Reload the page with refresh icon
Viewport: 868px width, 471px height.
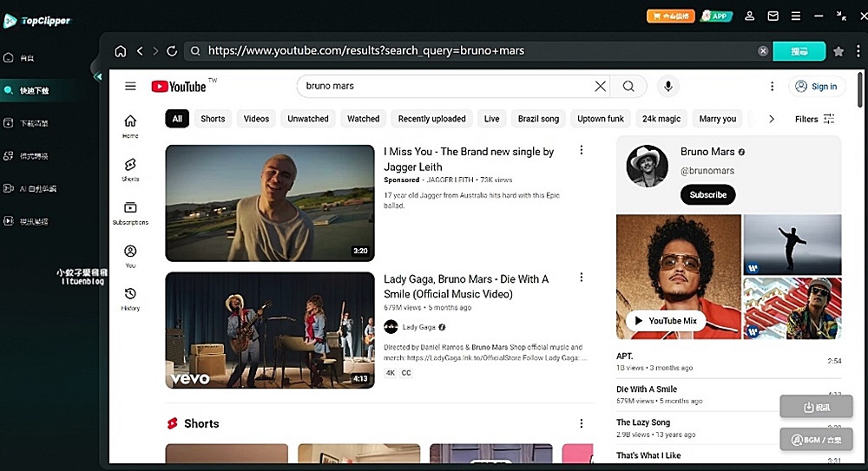click(x=172, y=51)
